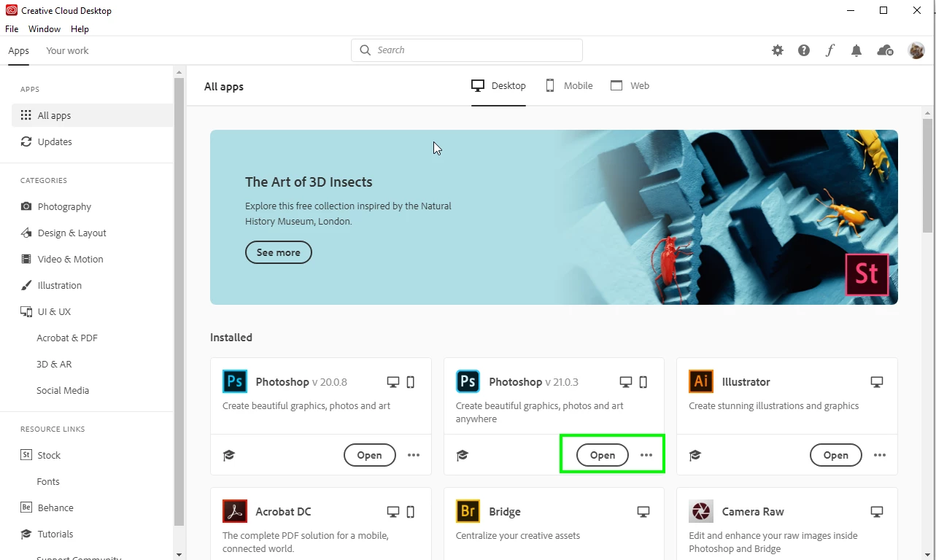
Task: Click tutorials cap icon on Photoshop v 21.0.3 card
Action: click(462, 455)
